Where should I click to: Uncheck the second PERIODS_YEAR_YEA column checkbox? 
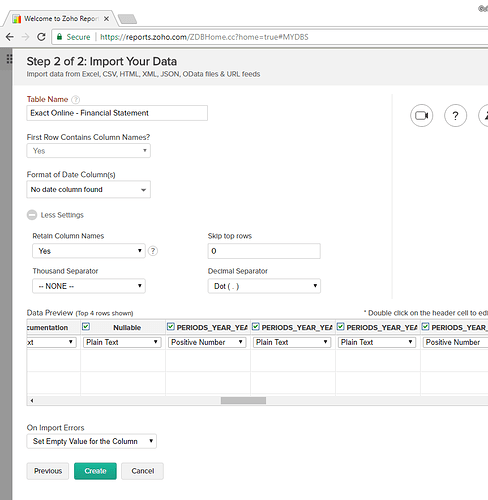tap(256, 327)
